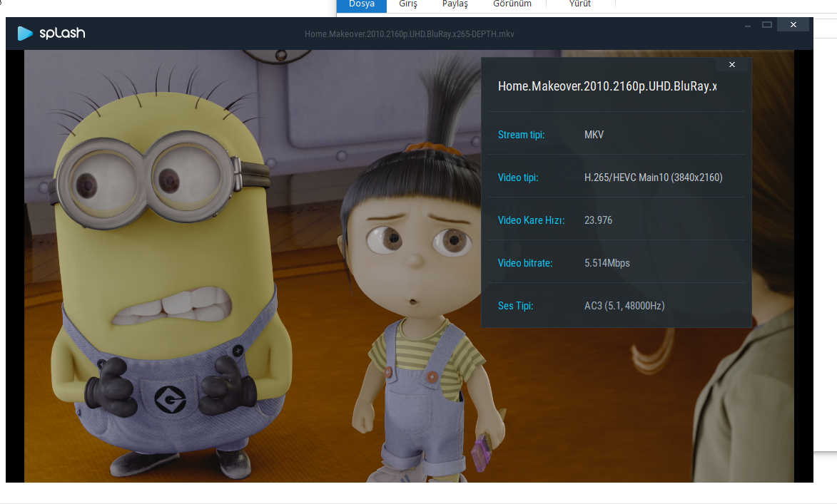This screenshot has width=837, height=504.
Task: Click the file name in Splash title bar
Action: [x=410, y=34]
